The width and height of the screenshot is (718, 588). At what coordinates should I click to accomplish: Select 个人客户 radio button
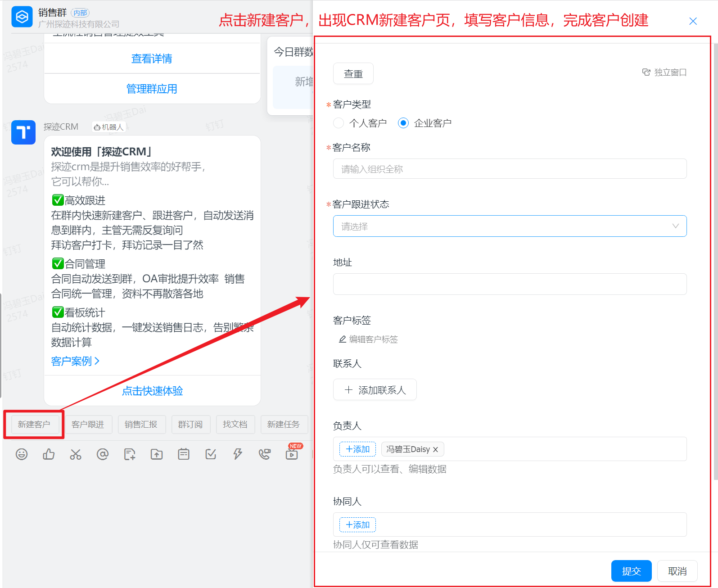(x=339, y=123)
